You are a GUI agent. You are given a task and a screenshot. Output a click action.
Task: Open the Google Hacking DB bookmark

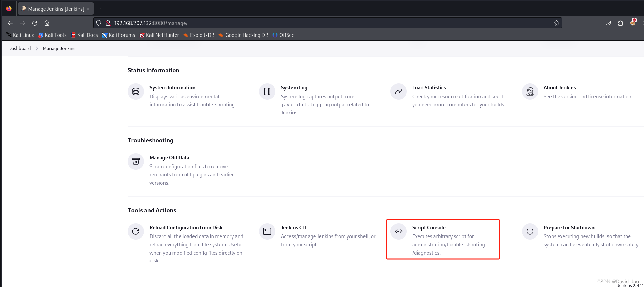(243, 35)
